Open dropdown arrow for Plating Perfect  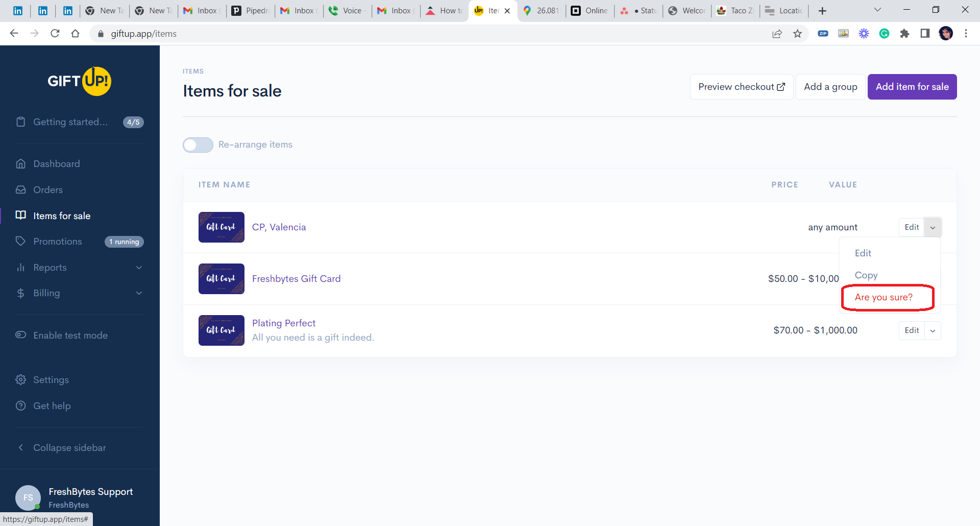tap(933, 331)
